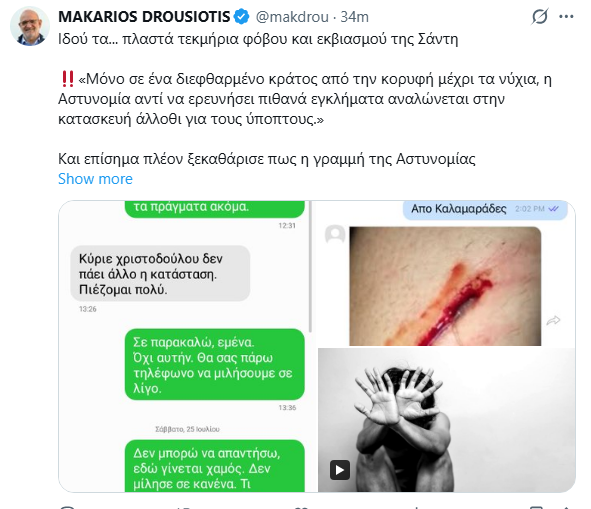Open the black-and-white hands video thumbnail

pos(447,420)
